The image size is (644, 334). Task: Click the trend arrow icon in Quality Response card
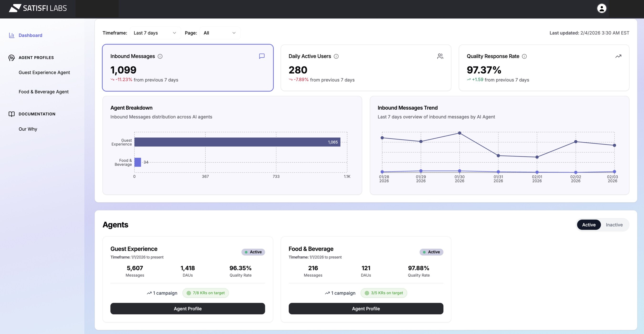click(618, 56)
